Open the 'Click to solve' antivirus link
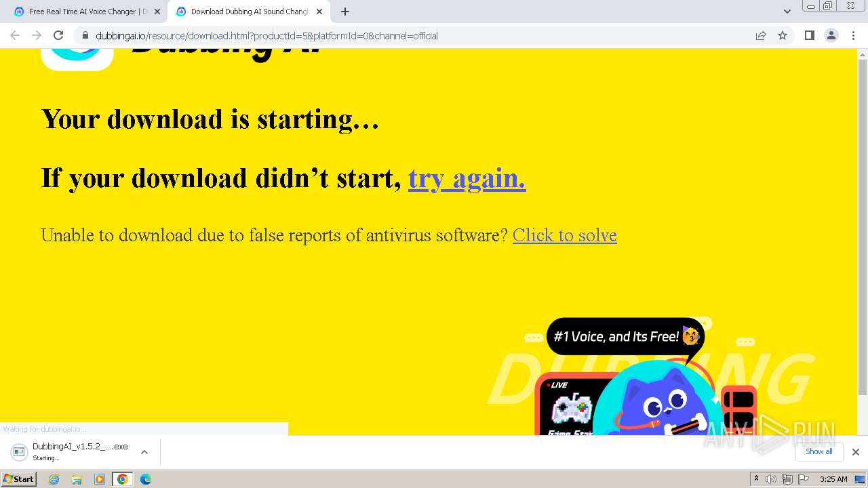Viewport: 868px width, 488px height. pyautogui.click(x=564, y=235)
